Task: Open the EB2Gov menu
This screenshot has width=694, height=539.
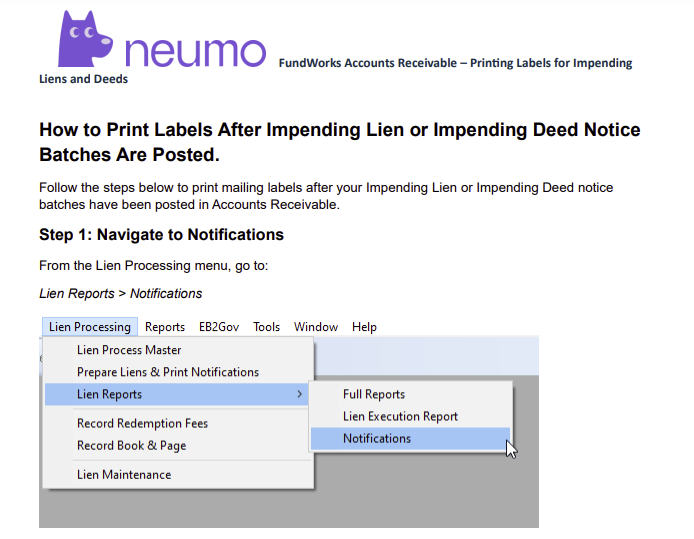Action: pyautogui.click(x=219, y=327)
